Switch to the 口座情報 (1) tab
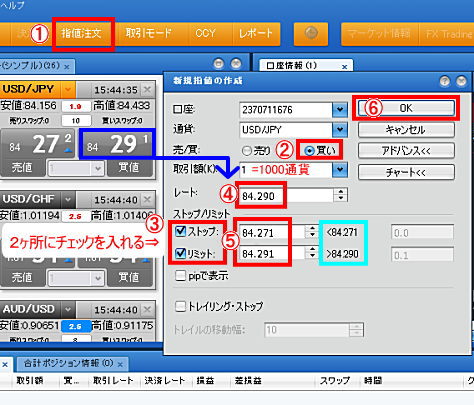 291,66
